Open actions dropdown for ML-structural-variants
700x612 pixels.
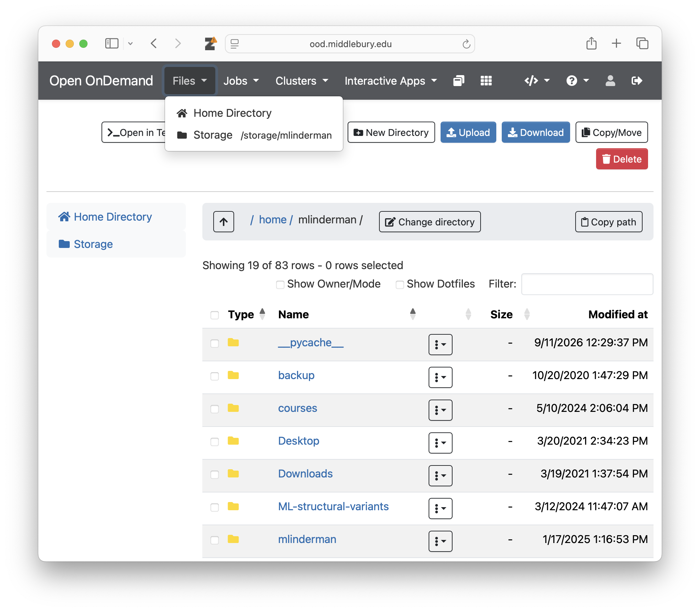tap(440, 509)
